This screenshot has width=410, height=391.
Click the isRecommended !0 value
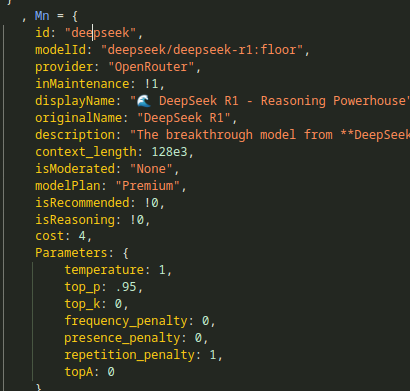[151, 203]
